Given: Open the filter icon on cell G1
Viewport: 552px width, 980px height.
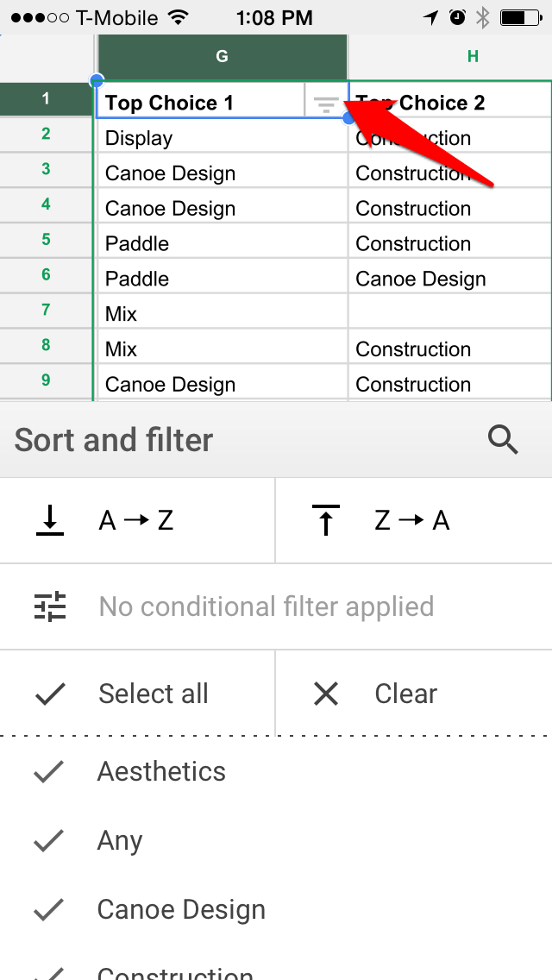Looking at the screenshot, I should (x=327, y=104).
